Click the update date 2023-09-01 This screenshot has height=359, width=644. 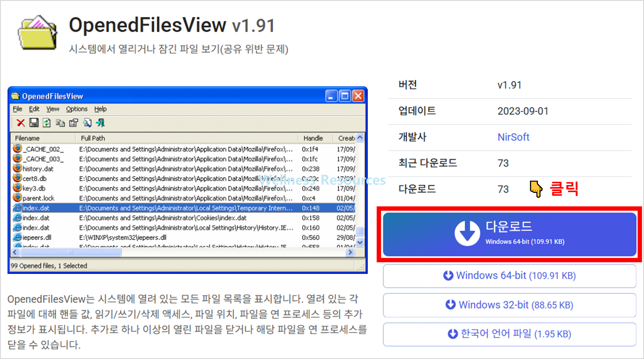click(523, 111)
